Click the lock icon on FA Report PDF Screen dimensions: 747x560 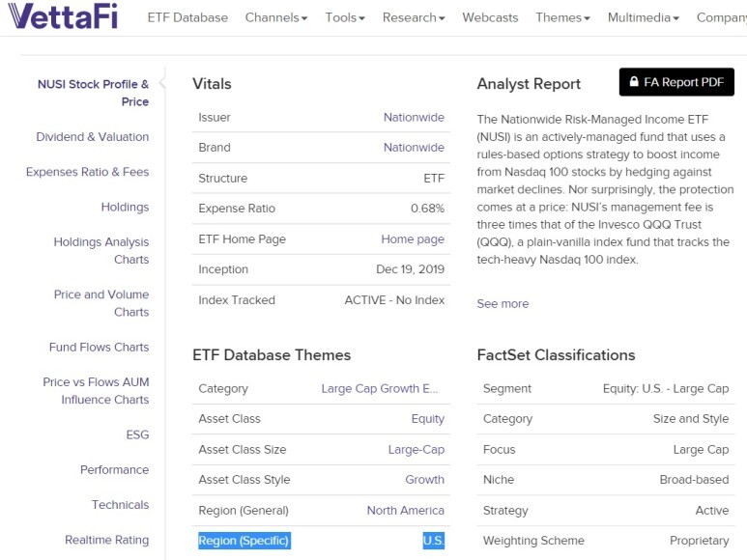634,81
